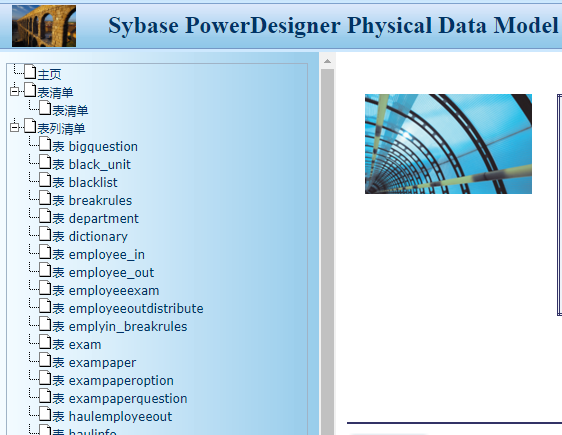Click the Sybase PowerDesigner Physical Data Model title
Screen dimensions: 562x435
pyautogui.click(x=333, y=26)
